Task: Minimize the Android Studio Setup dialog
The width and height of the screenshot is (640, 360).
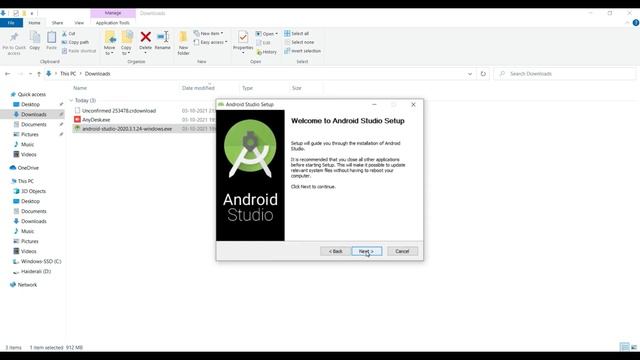Action: tap(374, 104)
